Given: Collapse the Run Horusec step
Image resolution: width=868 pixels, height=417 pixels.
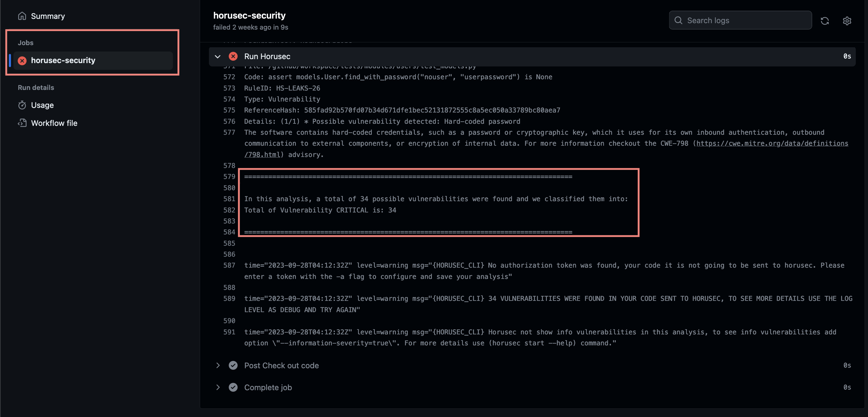Looking at the screenshot, I should (x=218, y=57).
